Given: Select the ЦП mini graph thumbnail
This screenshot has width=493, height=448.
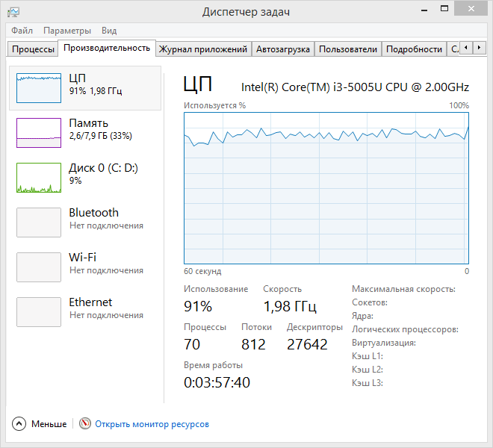Looking at the screenshot, I should [39, 88].
